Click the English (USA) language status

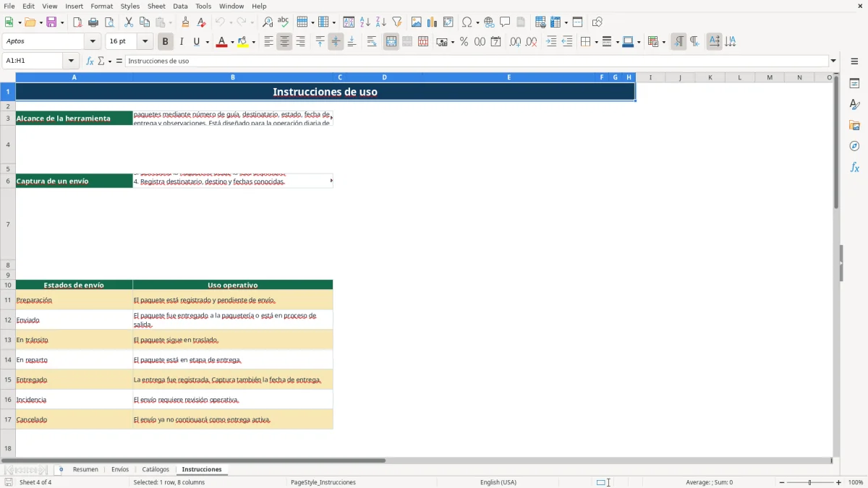pyautogui.click(x=498, y=482)
